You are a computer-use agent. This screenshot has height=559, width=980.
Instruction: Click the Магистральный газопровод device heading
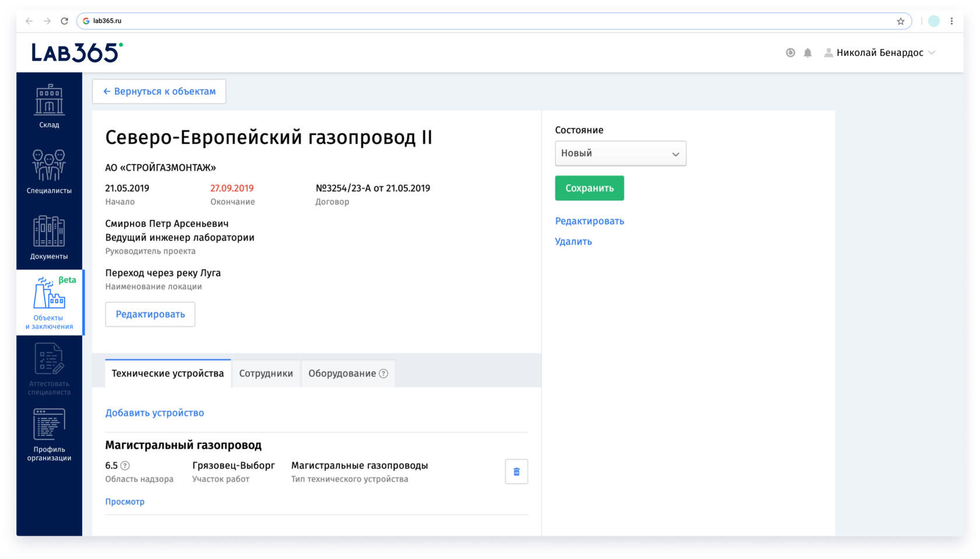(183, 445)
